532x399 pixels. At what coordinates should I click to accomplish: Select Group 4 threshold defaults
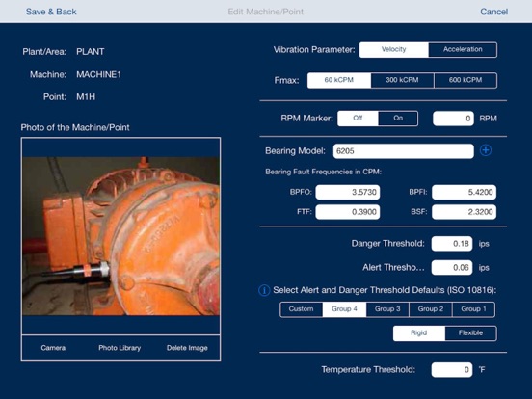tap(344, 309)
